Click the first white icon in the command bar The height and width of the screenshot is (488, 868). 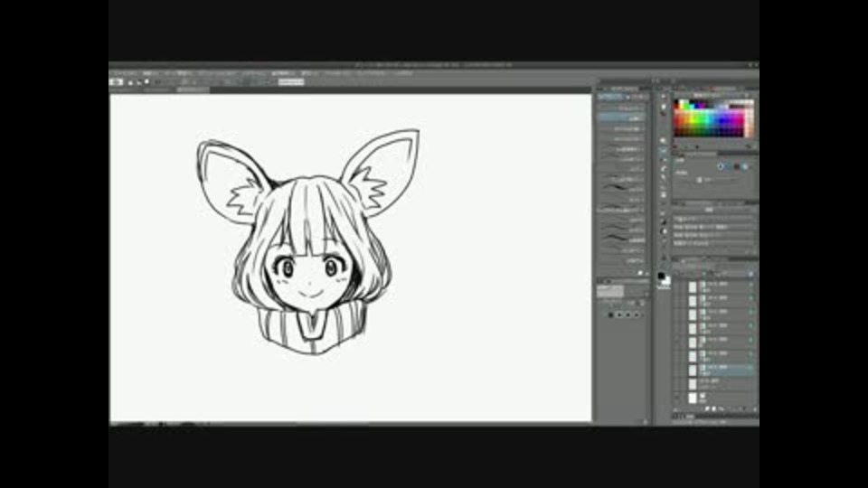tap(116, 82)
